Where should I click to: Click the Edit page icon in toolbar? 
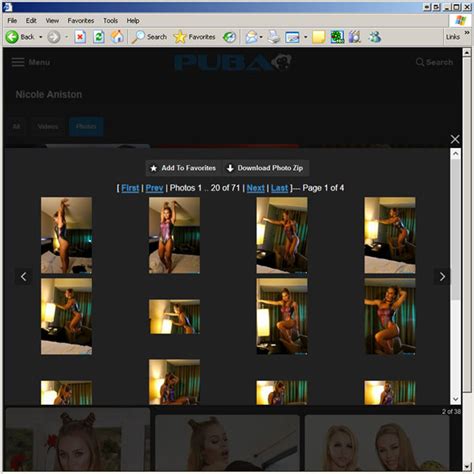click(292, 37)
